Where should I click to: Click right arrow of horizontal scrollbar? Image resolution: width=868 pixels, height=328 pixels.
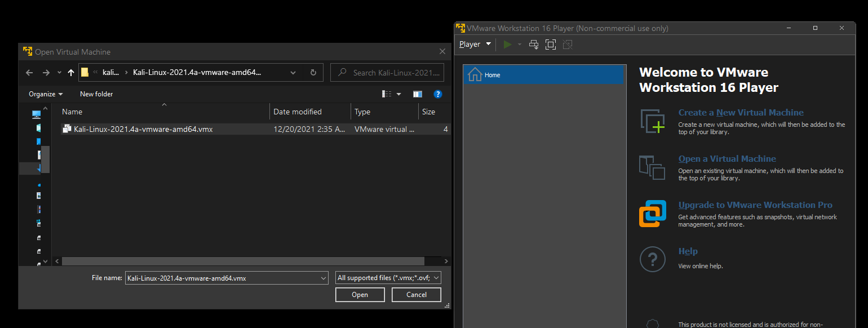pos(446,261)
